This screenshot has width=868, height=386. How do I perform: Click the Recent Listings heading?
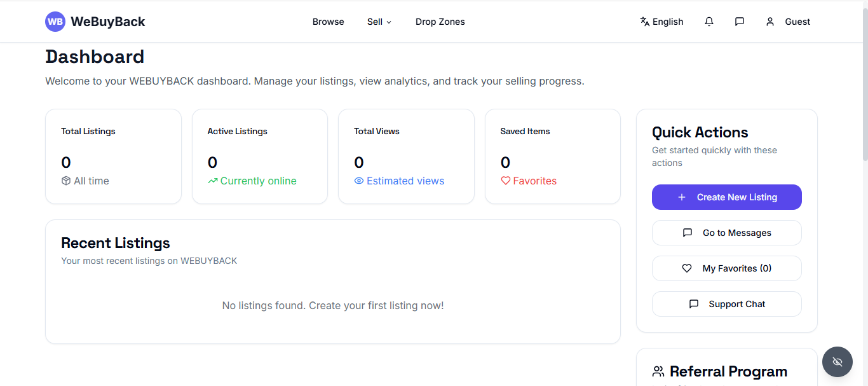[116, 243]
